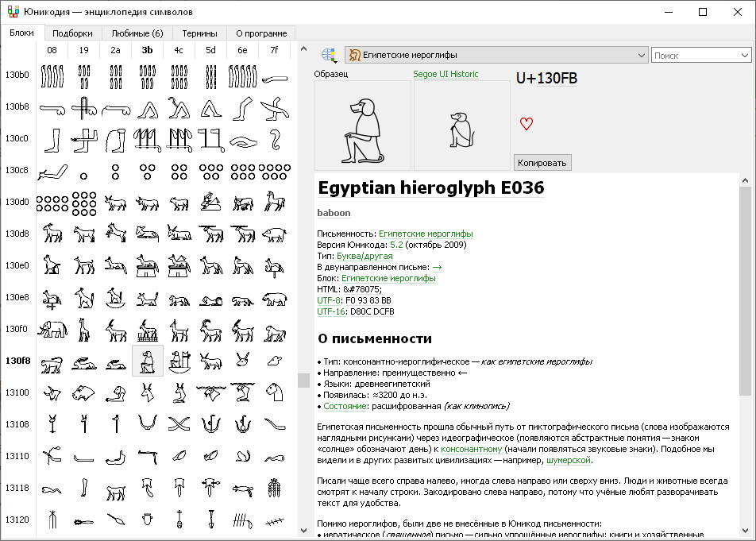Select the hippopotamus glyph at end of row 130e8
The image size is (756, 541).
274,299
